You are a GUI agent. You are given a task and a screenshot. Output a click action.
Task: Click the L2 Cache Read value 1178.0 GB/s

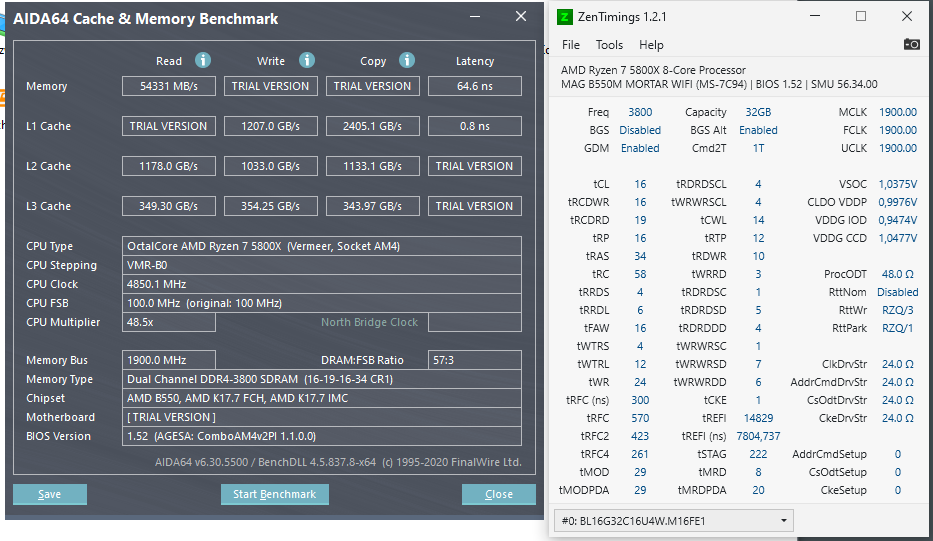tap(169, 166)
